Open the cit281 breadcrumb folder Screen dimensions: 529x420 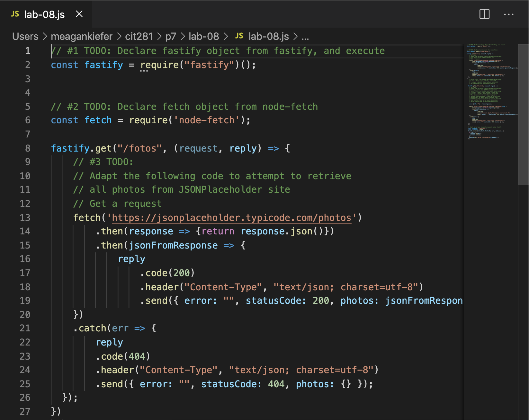tap(139, 36)
